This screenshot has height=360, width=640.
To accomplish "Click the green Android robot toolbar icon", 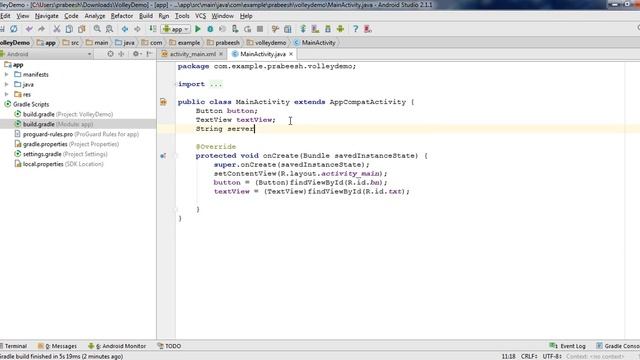I will (x=340, y=29).
